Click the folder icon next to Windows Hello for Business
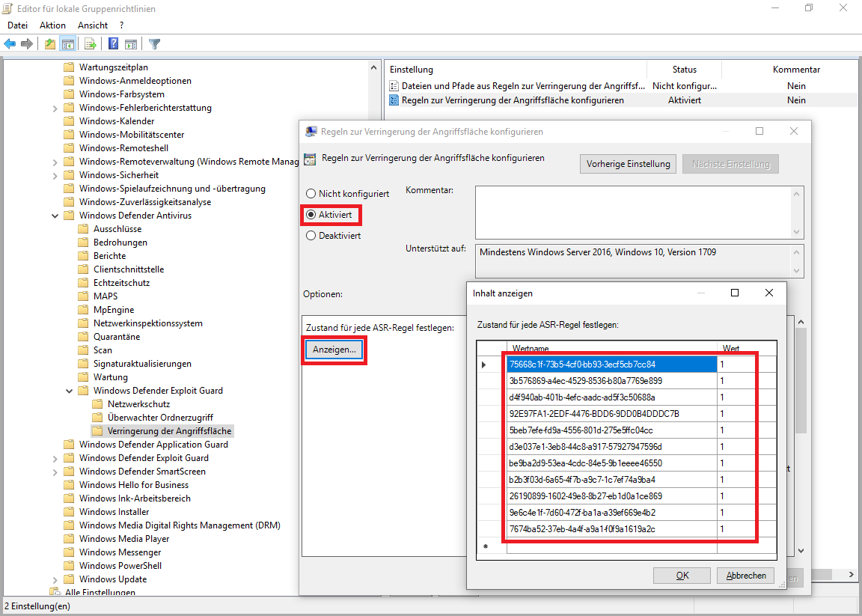The width and height of the screenshot is (862, 616). (69, 484)
